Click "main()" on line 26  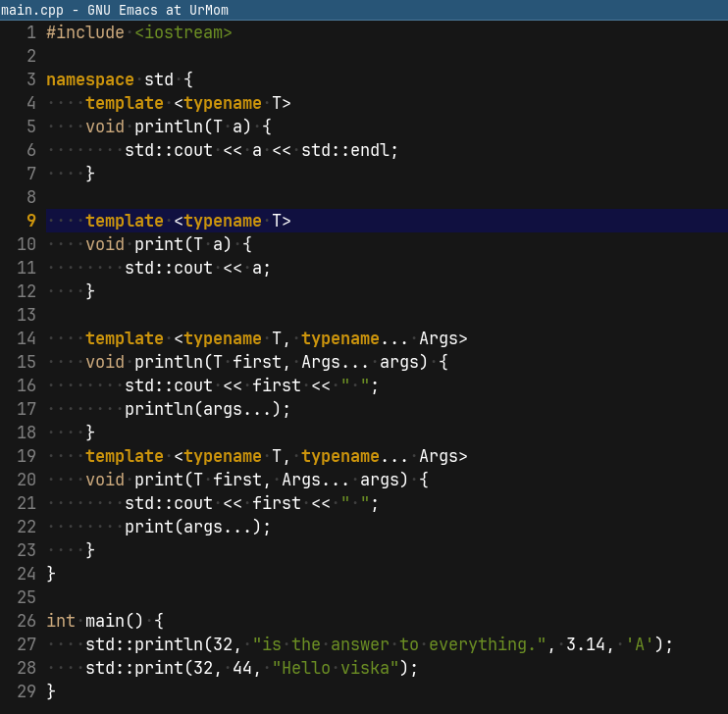114,621
